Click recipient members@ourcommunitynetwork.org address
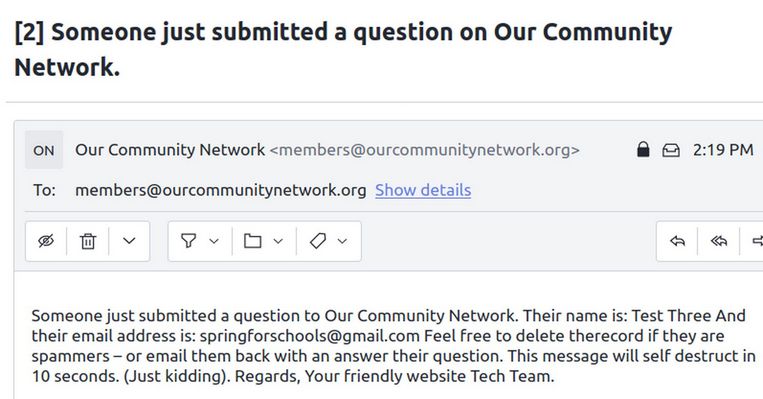This screenshot has height=399, width=763. point(220,190)
